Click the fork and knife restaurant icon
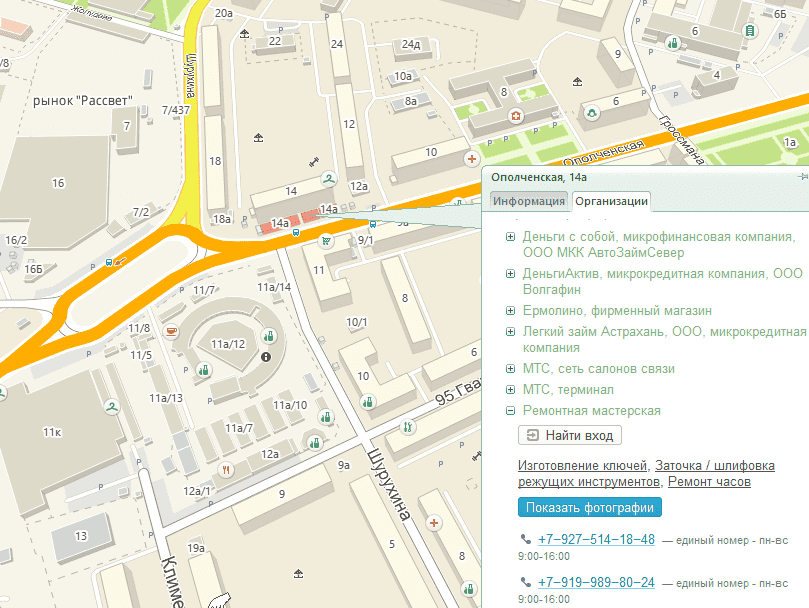809x608 pixels. (225, 470)
